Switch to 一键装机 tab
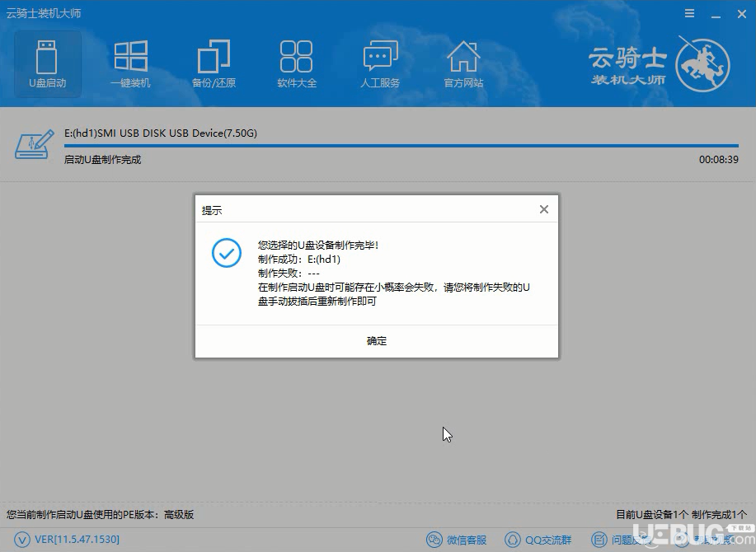 coord(130,64)
